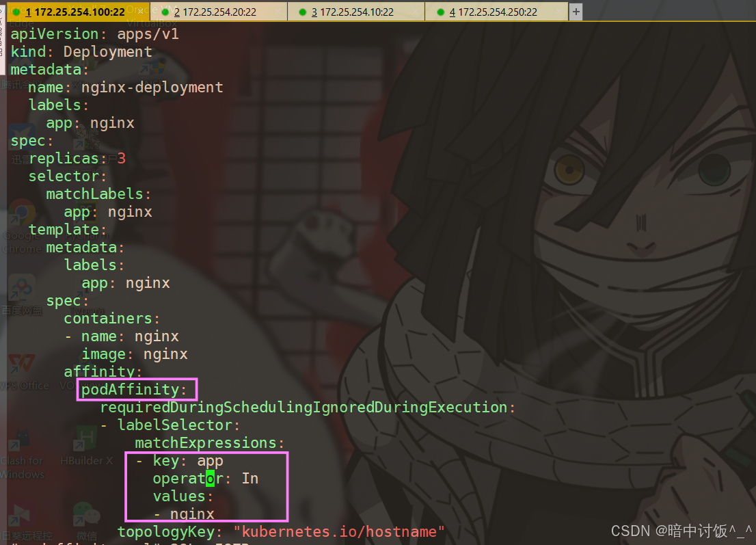Click the '- labelSelector:' line
Image resolution: width=756 pixels, height=545 pixels.
(x=170, y=425)
